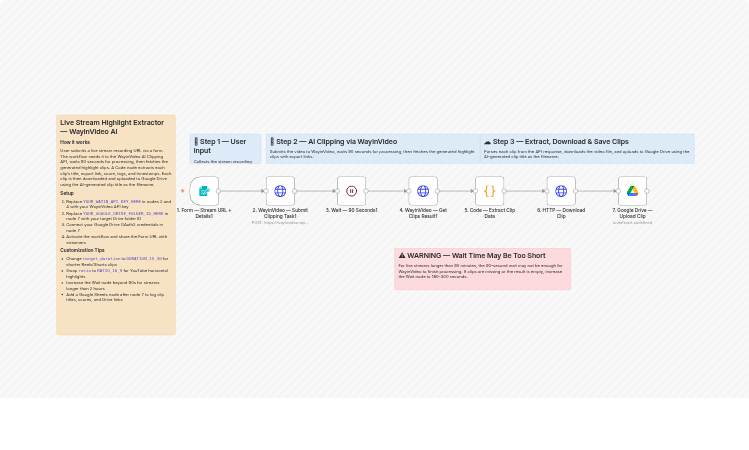Open the HTTP — Download Clip globe node
This screenshot has height=450, width=749.
click(x=561, y=191)
